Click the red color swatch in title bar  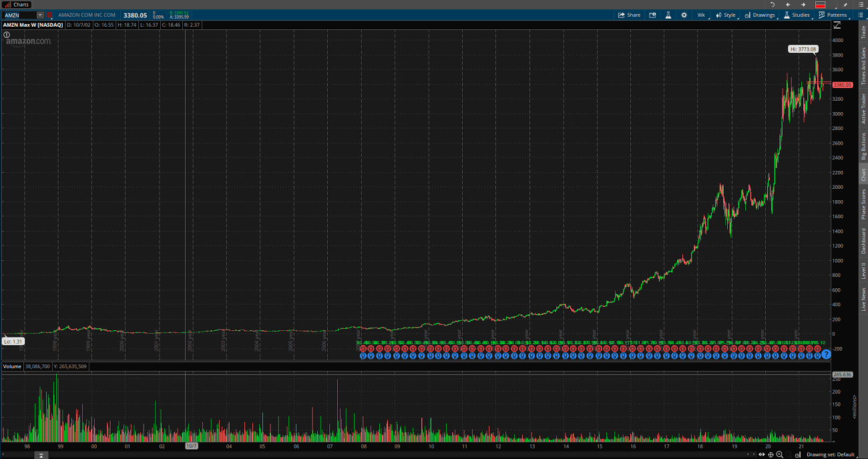(x=820, y=5)
